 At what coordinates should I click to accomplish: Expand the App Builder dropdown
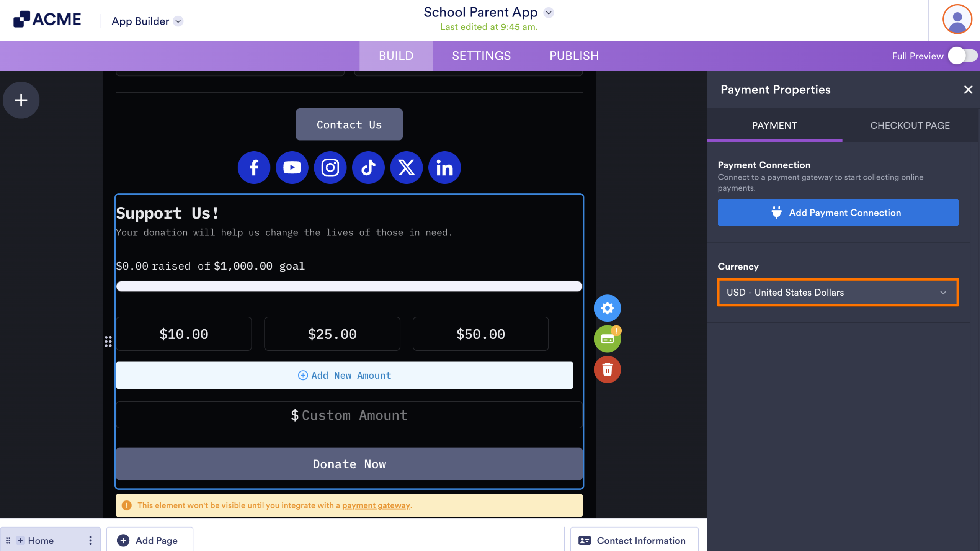[x=178, y=21]
